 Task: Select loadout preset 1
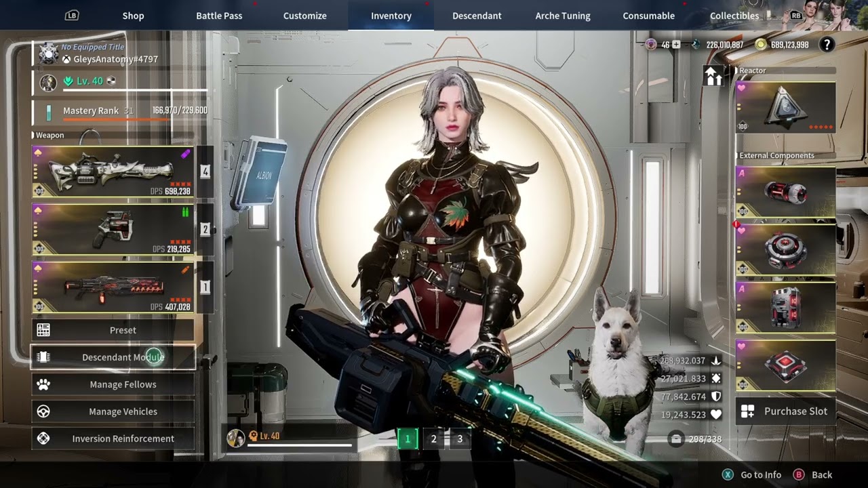click(408, 439)
